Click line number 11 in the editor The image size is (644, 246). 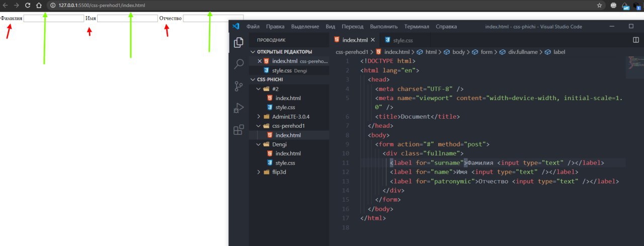click(x=345, y=163)
